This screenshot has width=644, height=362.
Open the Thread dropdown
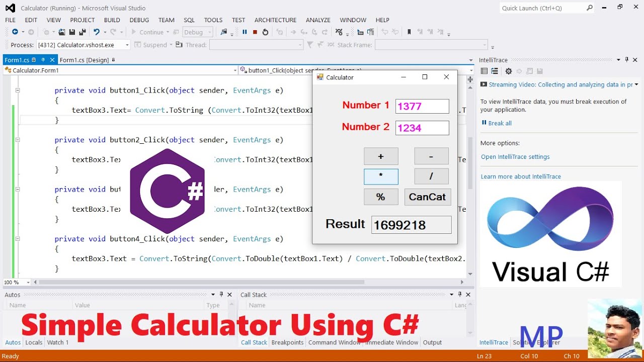[x=300, y=45]
